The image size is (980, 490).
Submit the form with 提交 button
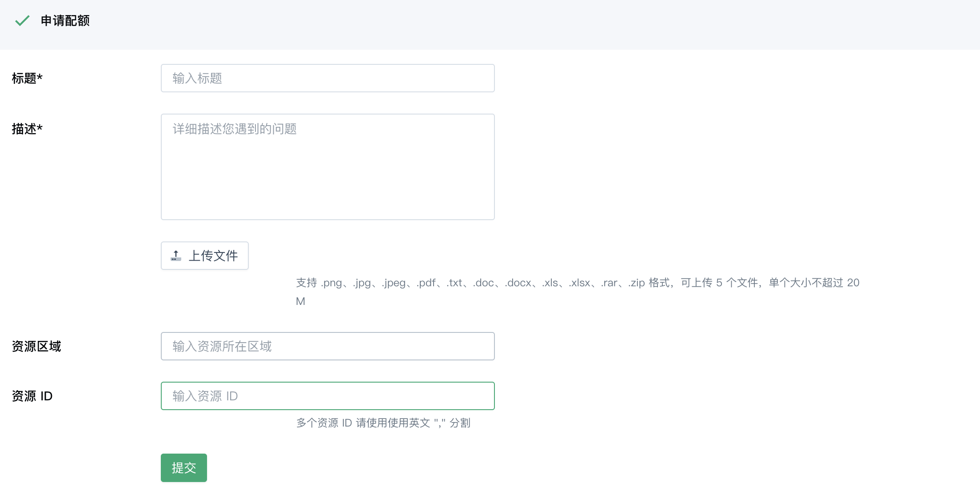[183, 468]
